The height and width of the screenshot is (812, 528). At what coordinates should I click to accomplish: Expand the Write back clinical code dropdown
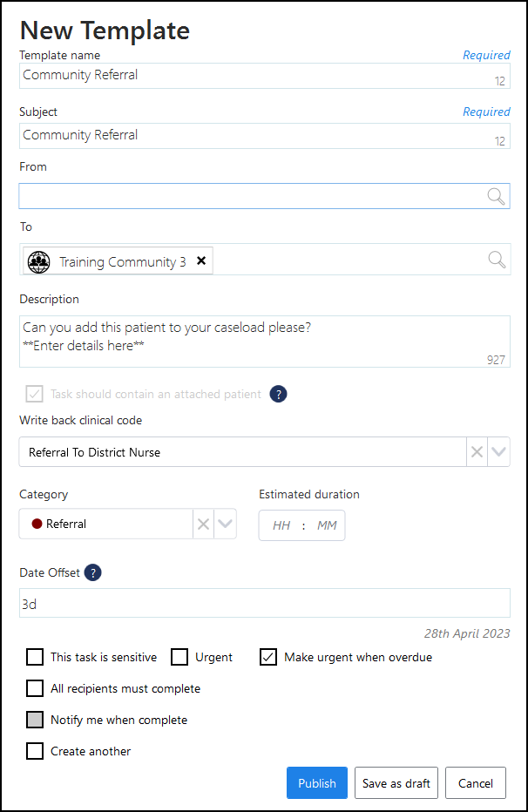click(498, 452)
